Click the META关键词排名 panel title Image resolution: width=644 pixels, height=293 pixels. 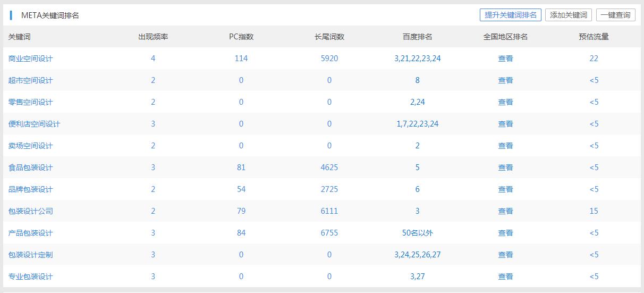[50, 15]
